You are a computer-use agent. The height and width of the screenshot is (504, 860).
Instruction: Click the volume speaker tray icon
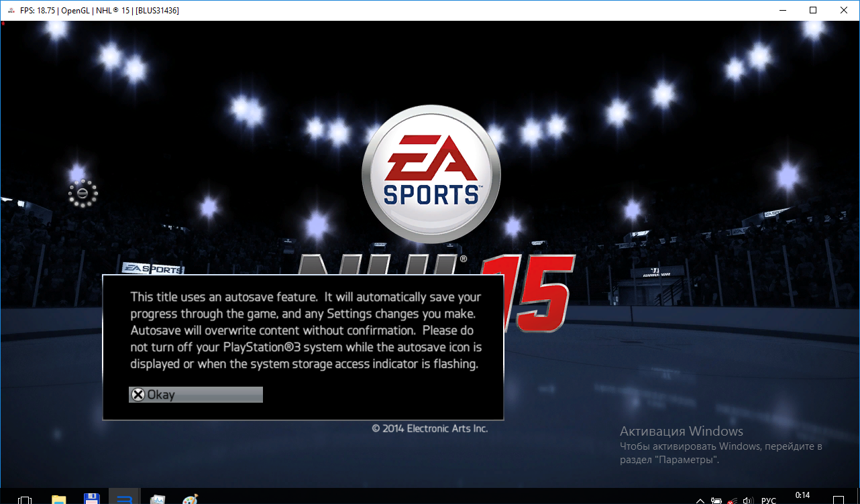click(x=748, y=500)
